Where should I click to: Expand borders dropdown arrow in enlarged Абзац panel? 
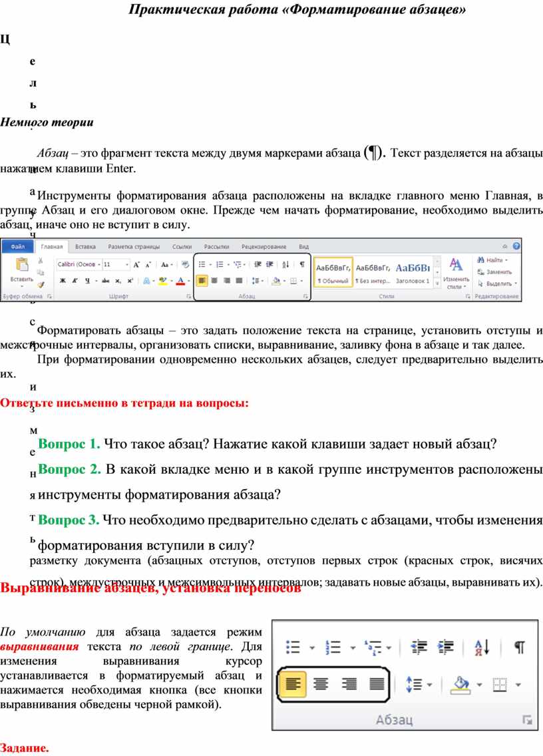(518, 685)
